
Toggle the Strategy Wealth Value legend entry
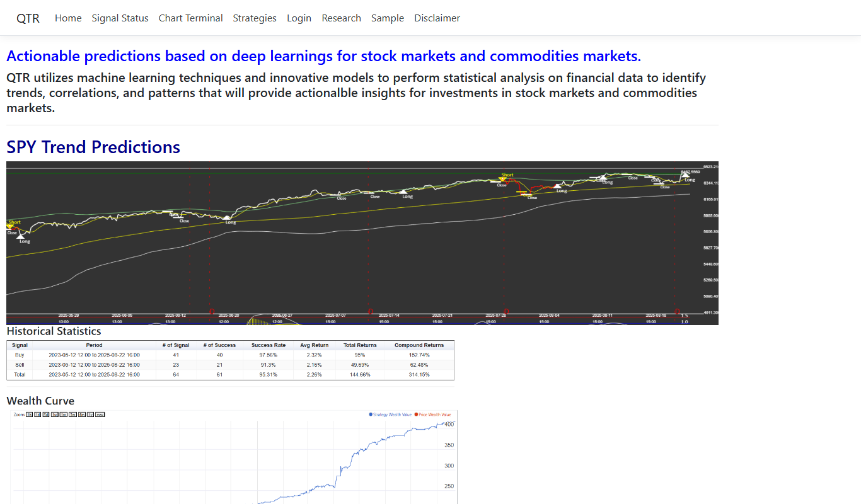click(x=390, y=415)
